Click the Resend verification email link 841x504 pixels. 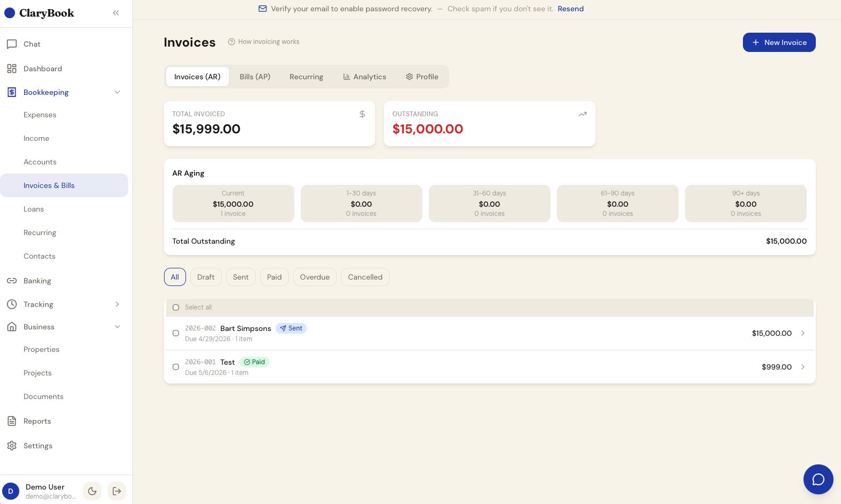[570, 9]
